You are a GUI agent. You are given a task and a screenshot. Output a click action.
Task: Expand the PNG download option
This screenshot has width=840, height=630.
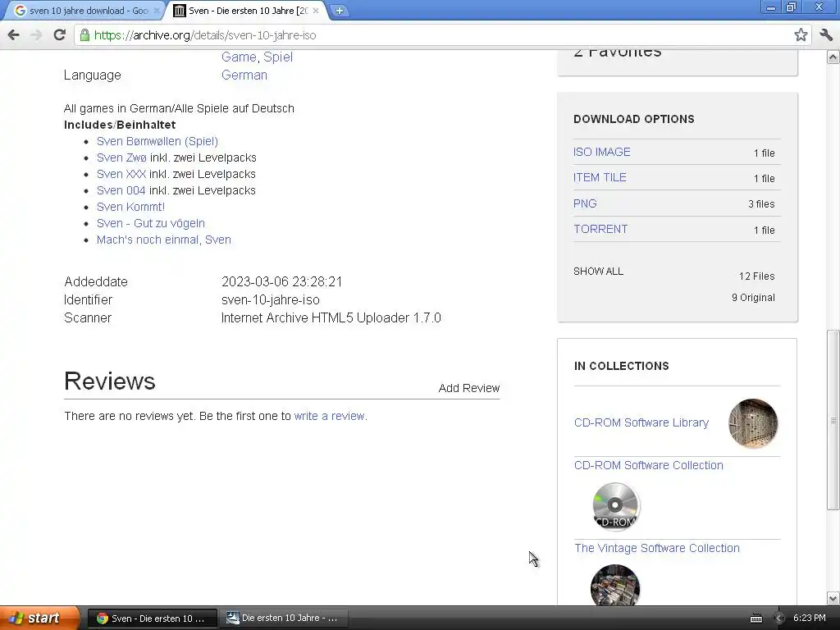(x=585, y=203)
